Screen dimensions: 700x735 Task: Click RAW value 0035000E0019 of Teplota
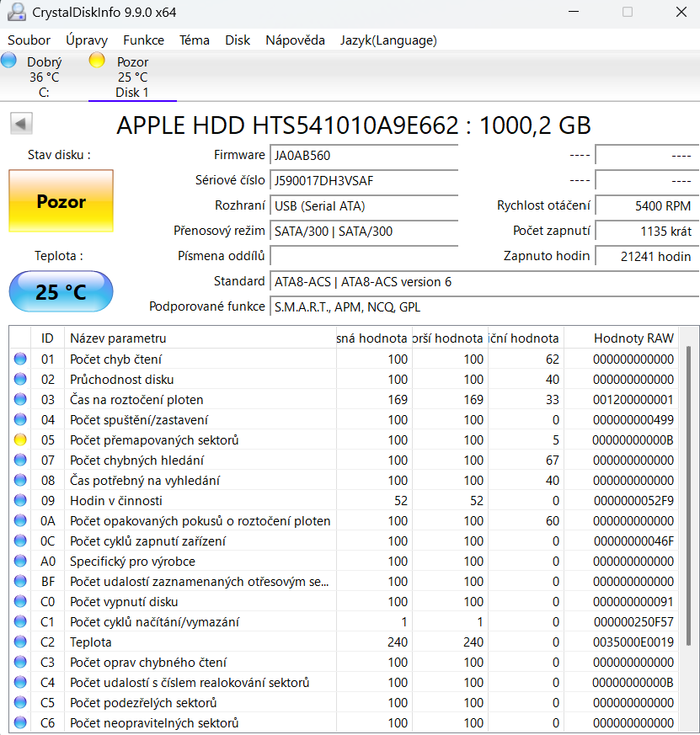pos(633,642)
